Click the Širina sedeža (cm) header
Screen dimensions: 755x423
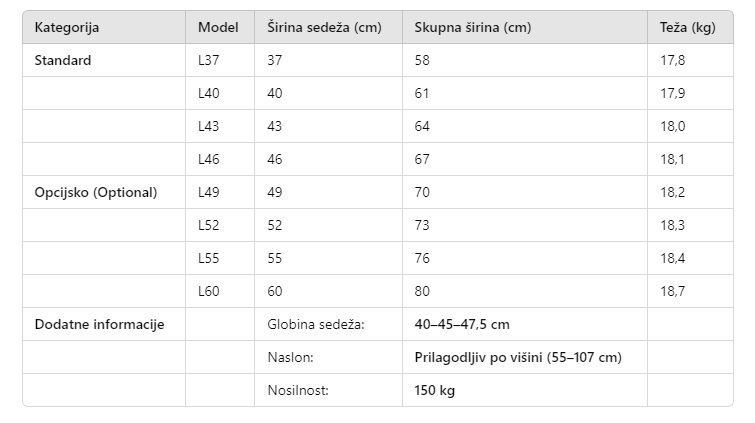[325, 27]
